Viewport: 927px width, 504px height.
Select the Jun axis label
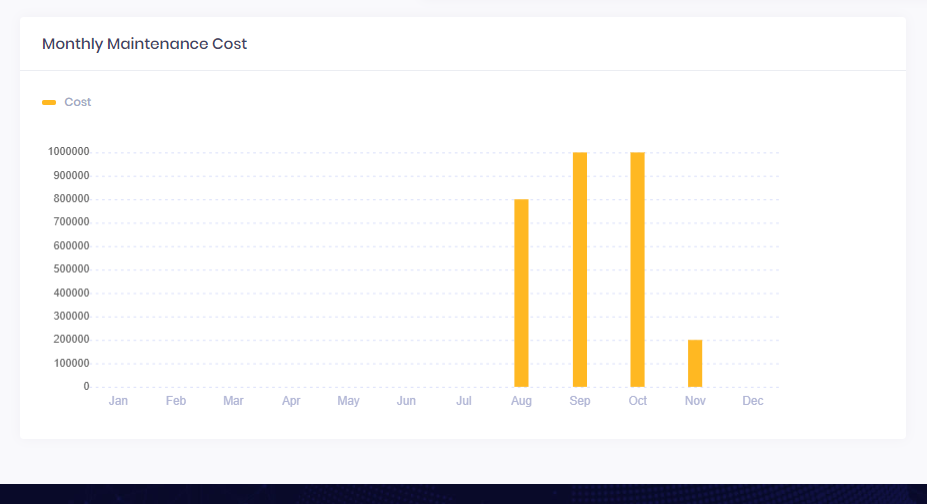406,401
